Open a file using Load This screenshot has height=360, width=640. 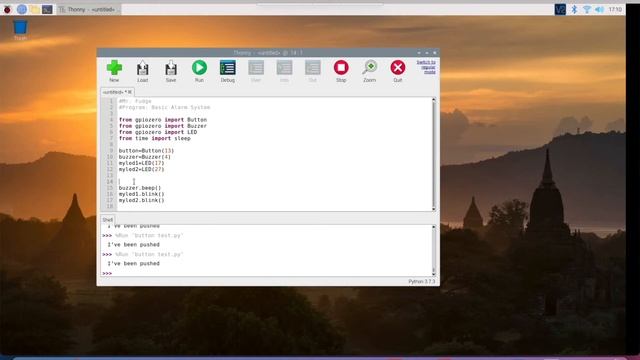point(142,71)
